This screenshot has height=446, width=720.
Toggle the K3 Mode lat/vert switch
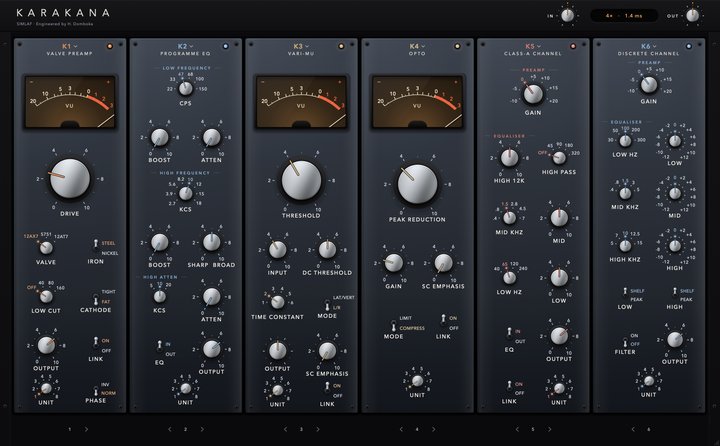[x=327, y=305]
